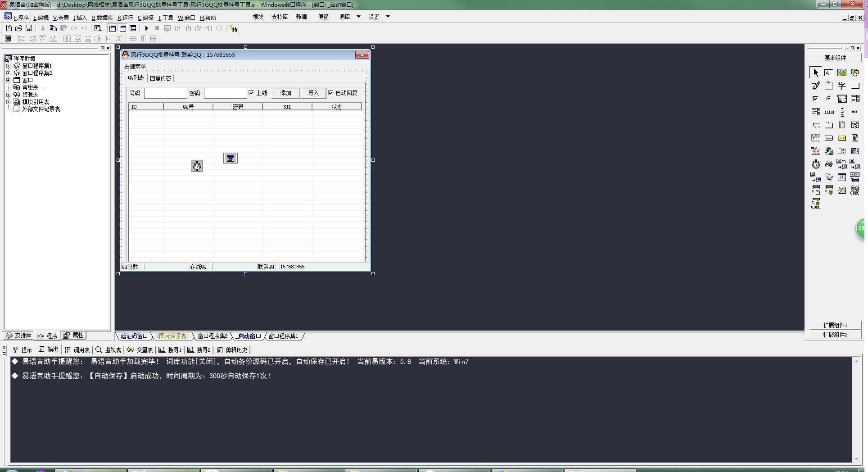Expand the 窗口程序集1 tree node
868x472 pixels.
tap(8, 66)
